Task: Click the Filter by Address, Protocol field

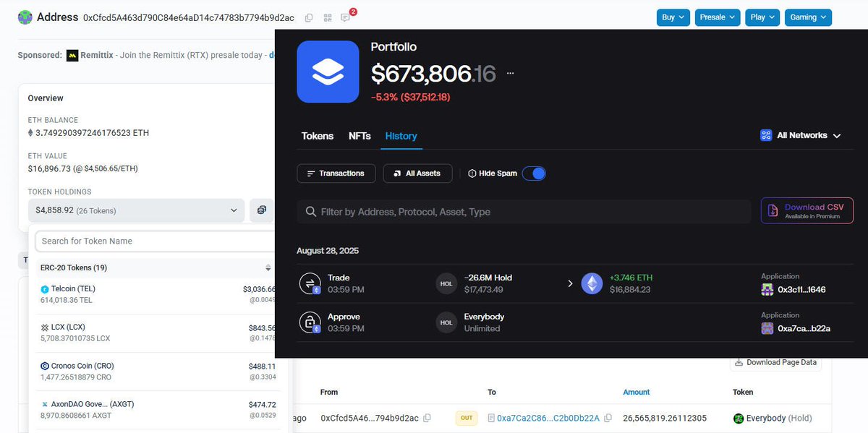Action: click(524, 212)
